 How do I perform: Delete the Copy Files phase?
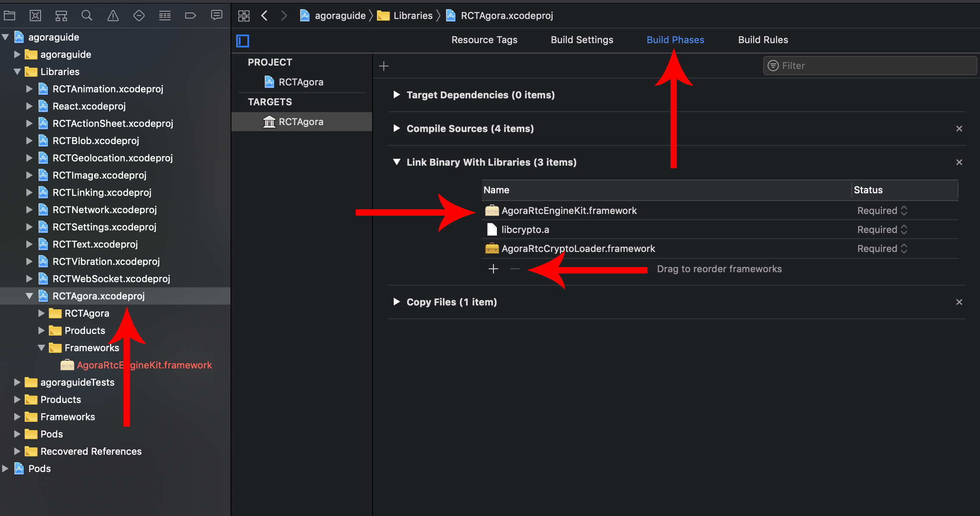tap(959, 302)
